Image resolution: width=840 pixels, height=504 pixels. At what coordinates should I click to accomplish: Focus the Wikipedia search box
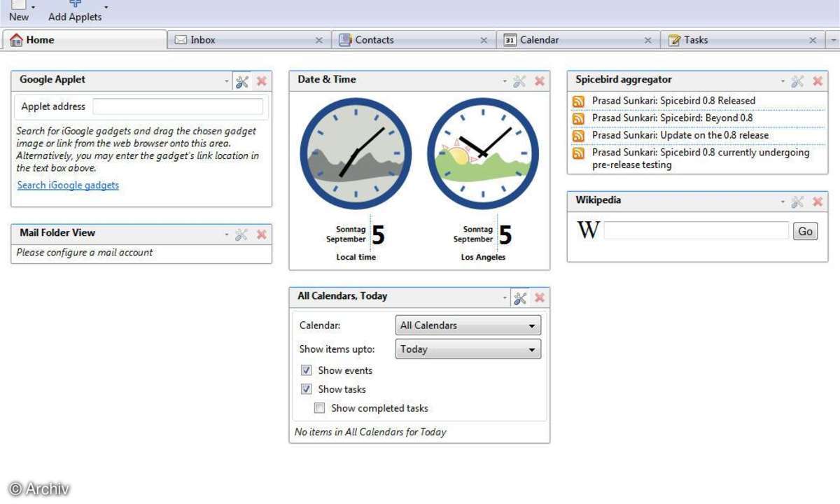(696, 231)
